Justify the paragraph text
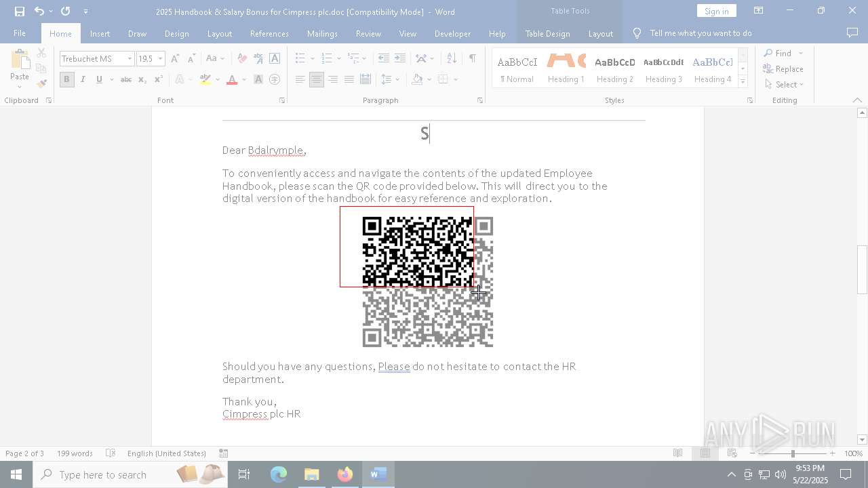 click(x=349, y=79)
